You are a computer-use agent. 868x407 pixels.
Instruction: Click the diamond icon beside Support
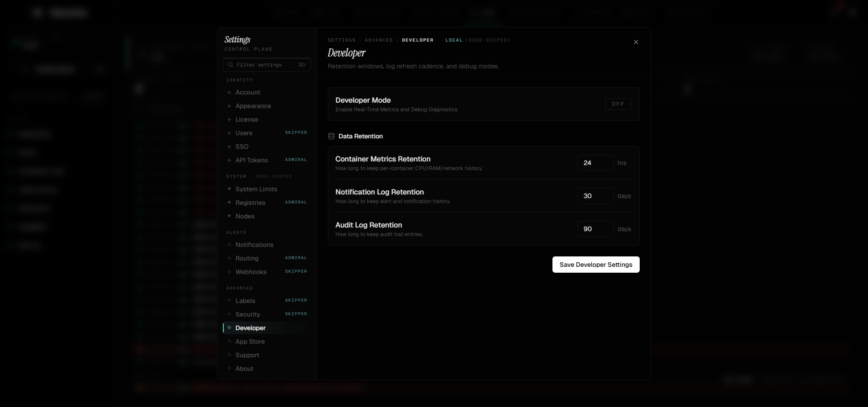pos(229,355)
